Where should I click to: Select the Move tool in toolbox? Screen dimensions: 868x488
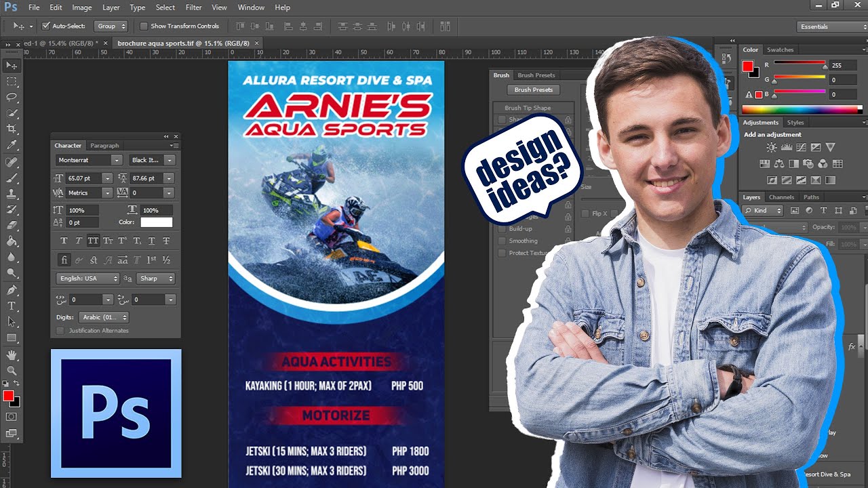12,65
